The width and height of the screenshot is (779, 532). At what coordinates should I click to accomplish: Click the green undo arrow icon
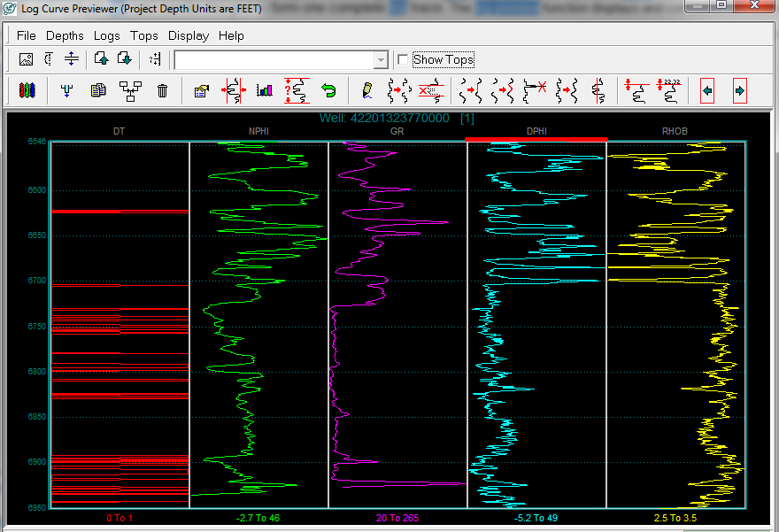(x=327, y=90)
